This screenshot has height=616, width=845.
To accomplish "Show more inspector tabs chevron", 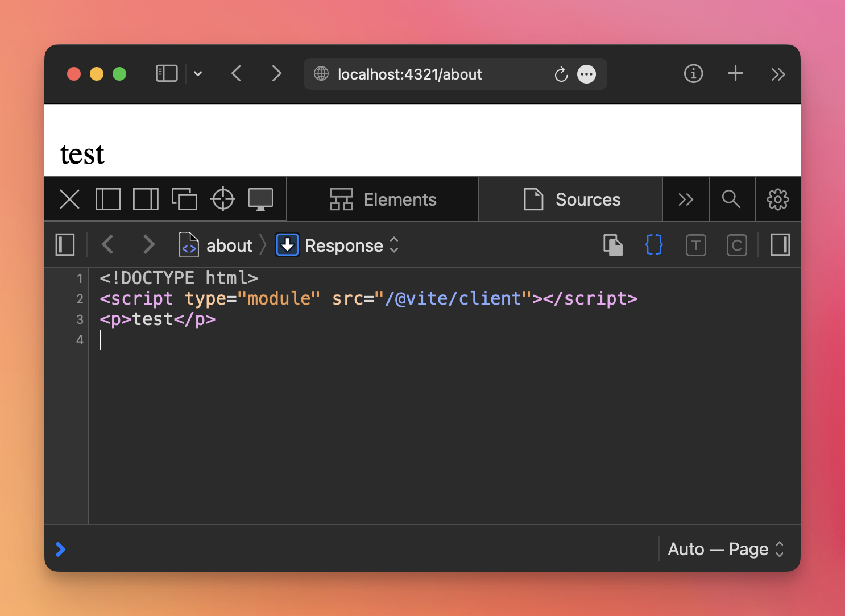I will pos(686,199).
